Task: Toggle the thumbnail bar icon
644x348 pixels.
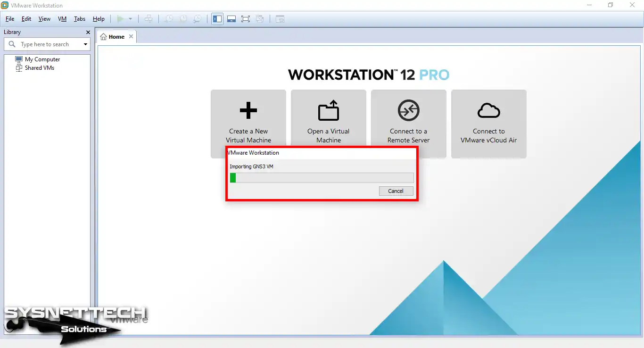Action: point(231,19)
